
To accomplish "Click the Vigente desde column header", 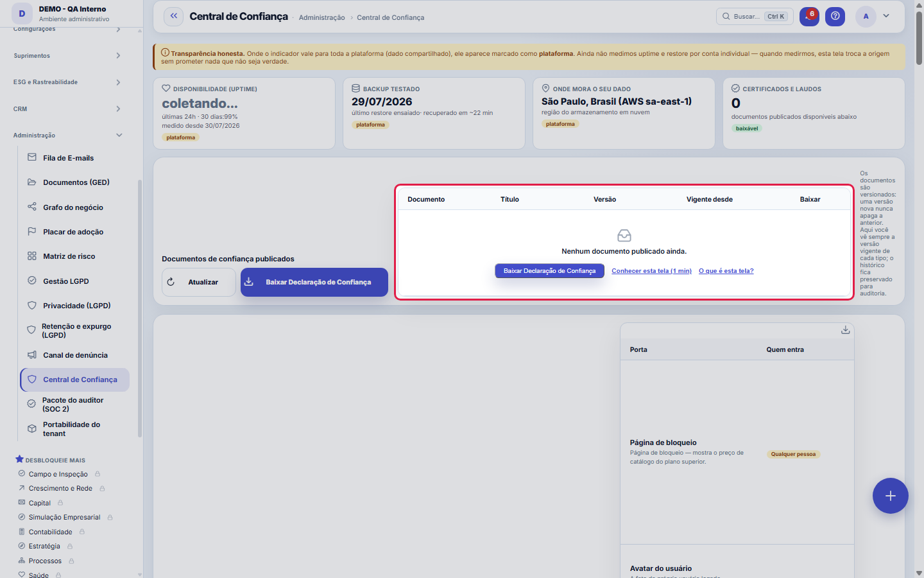I will 709,199.
